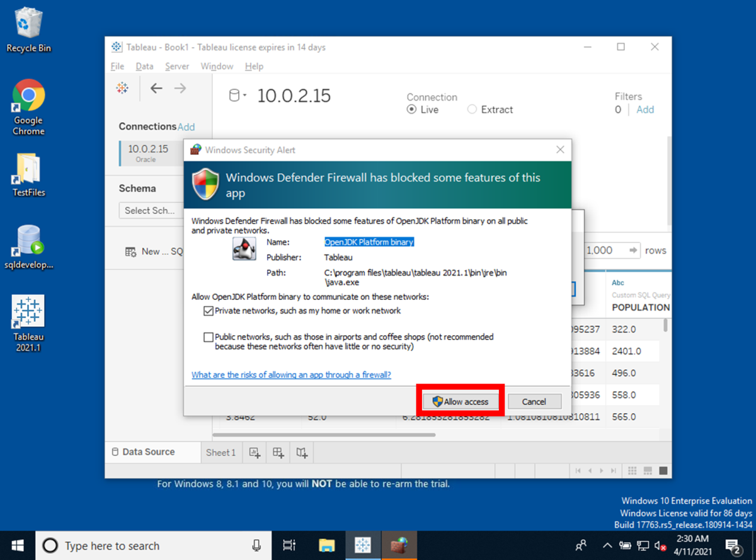Open File Explorer from taskbar
The height and width of the screenshot is (560, 756).
pyautogui.click(x=326, y=546)
